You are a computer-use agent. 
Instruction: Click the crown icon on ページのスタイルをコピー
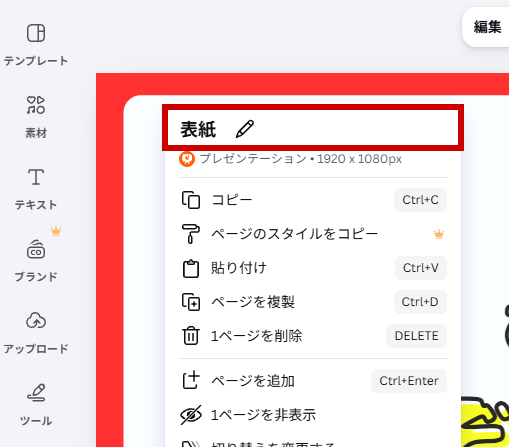pos(439,234)
